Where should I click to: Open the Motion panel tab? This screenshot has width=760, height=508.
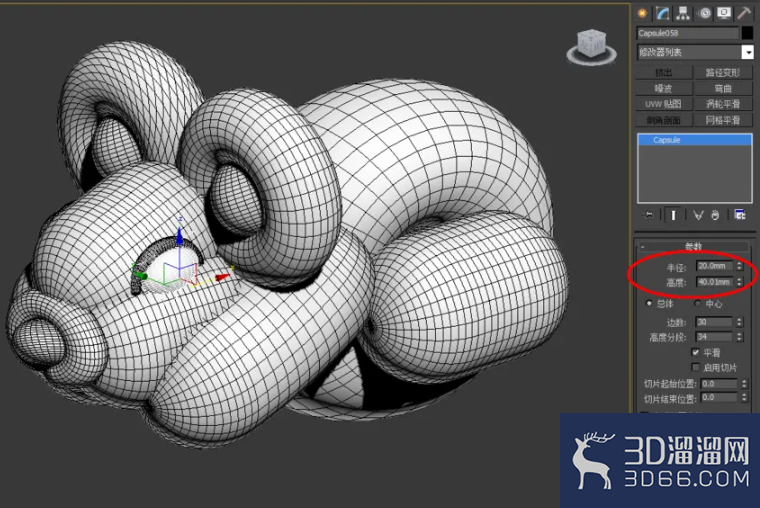704,13
